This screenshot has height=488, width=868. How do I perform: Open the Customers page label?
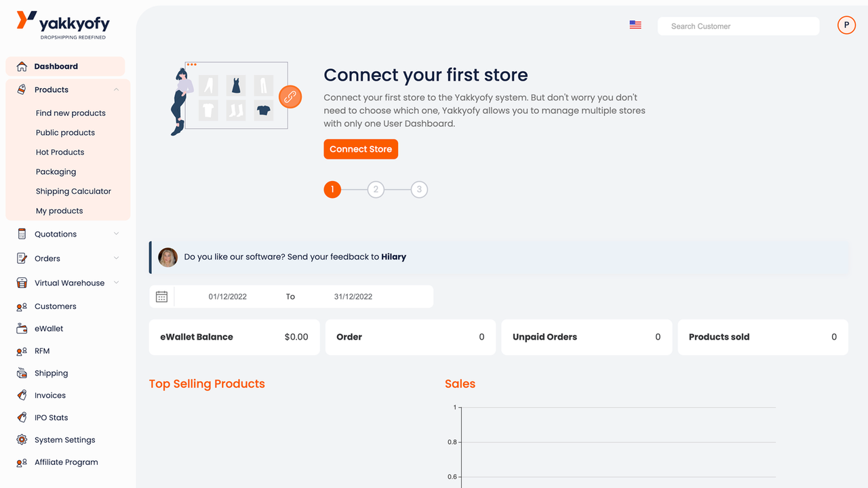click(x=56, y=306)
